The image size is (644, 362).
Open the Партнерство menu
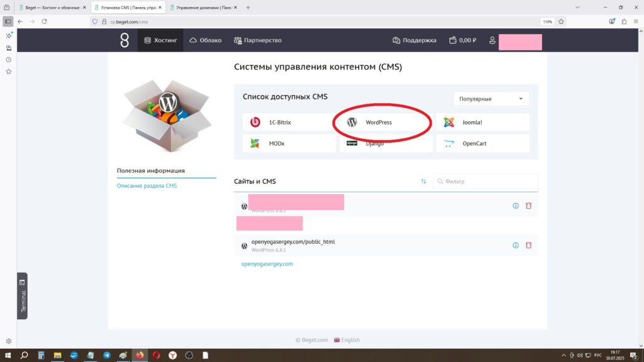258,40
